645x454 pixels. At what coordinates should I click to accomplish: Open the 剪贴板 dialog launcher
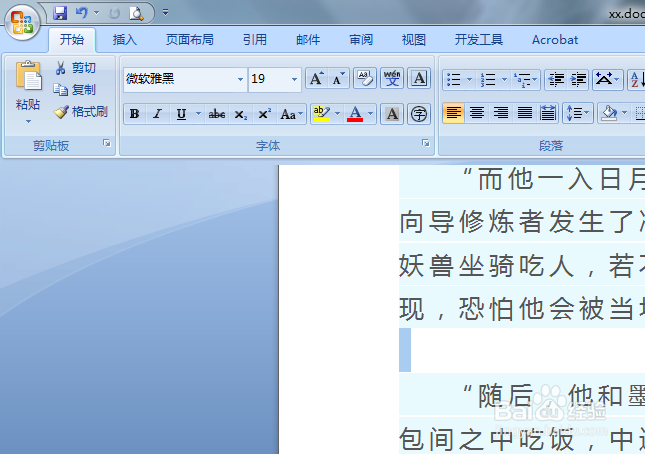(x=107, y=143)
